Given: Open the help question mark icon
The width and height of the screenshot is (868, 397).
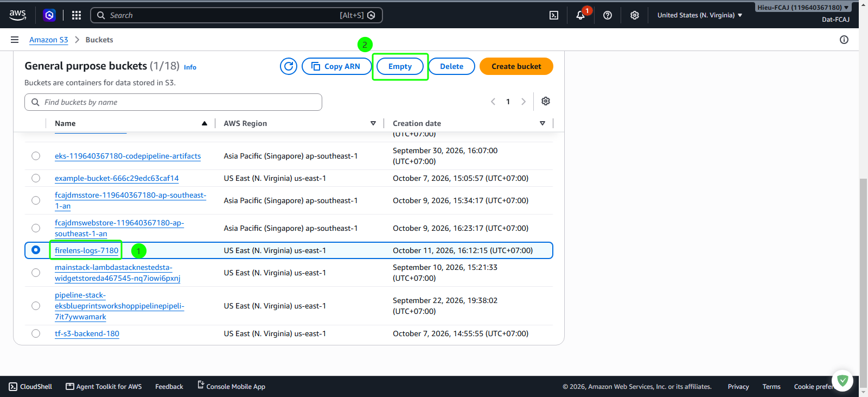Looking at the screenshot, I should 608,15.
